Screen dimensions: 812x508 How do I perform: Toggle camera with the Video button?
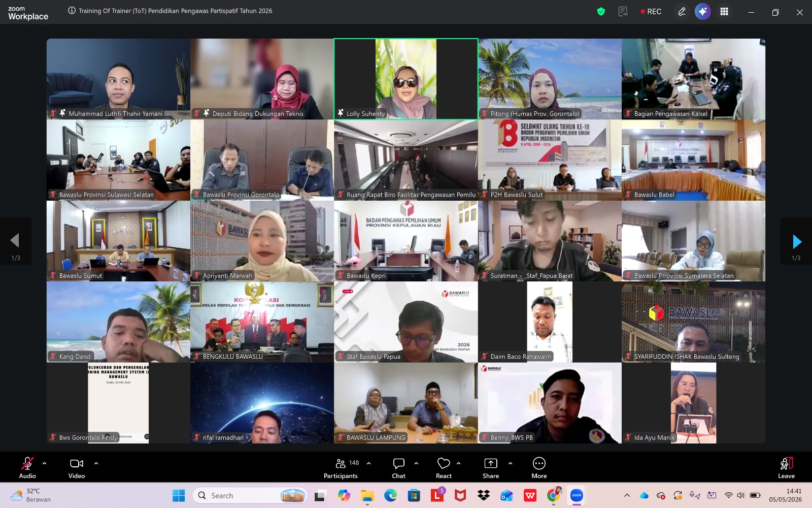click(x=77, y=467)
